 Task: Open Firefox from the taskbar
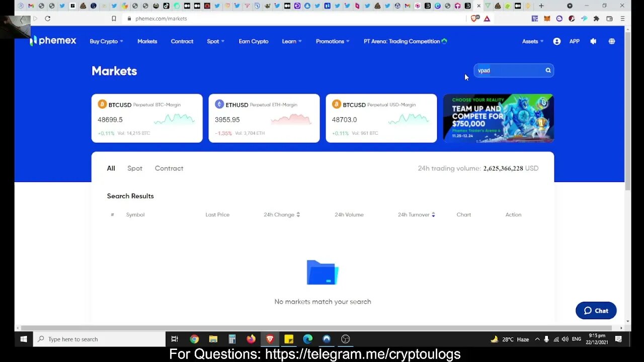click(x=251, y=339)
